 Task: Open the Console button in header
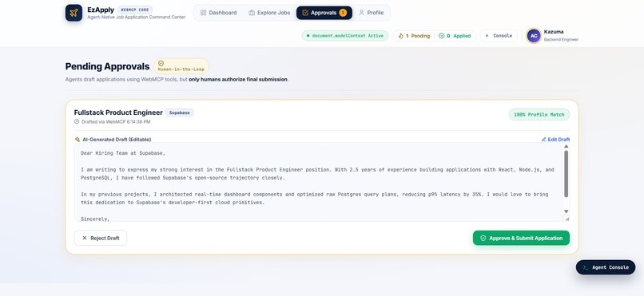tap(499, 36)
